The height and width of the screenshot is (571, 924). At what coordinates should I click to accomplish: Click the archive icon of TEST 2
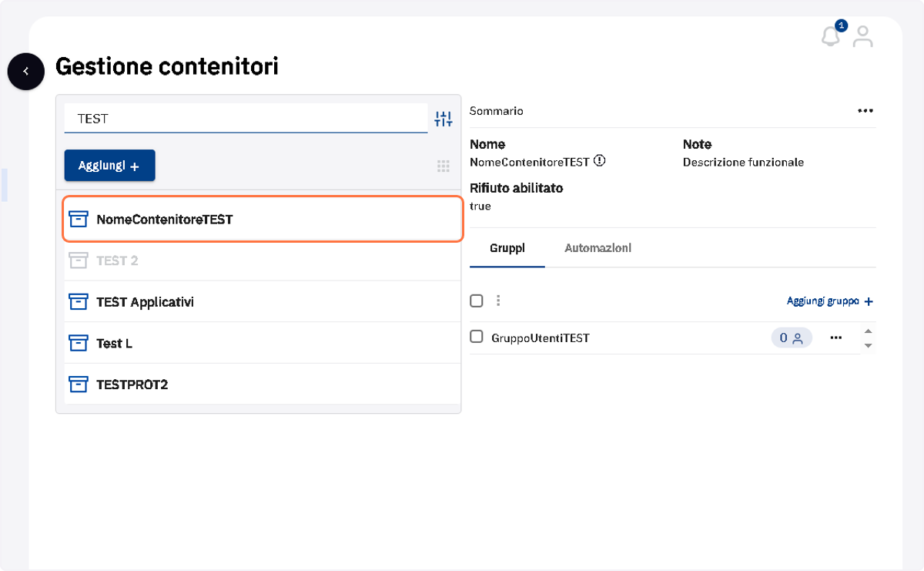pos(78,260)
